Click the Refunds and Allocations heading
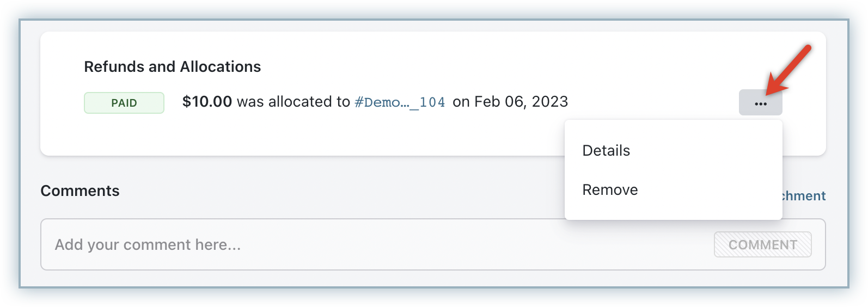 pyautogui.click(x=172, y=67)
